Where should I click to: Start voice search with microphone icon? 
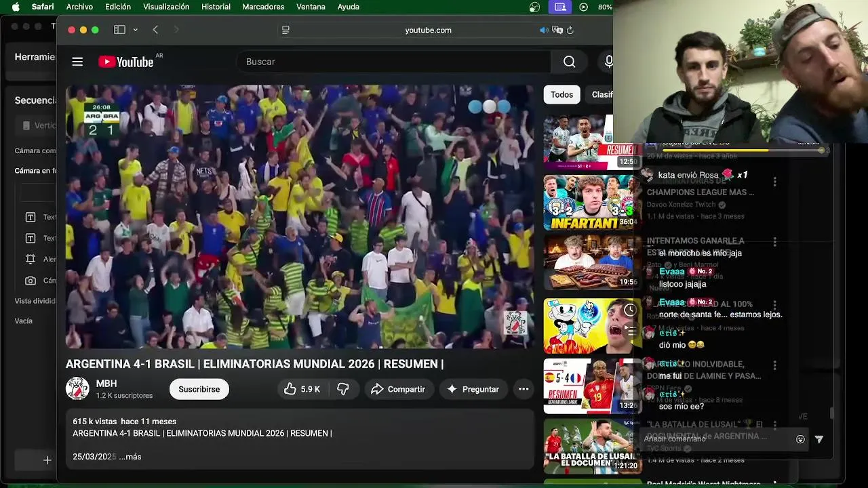pyautogui.click(x=608, y=62)
